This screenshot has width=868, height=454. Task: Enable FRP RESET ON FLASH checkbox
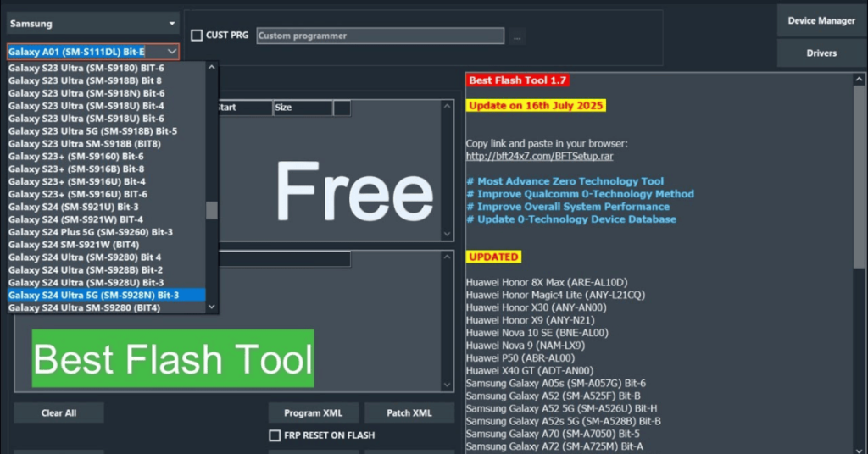[x=275, y=435]
